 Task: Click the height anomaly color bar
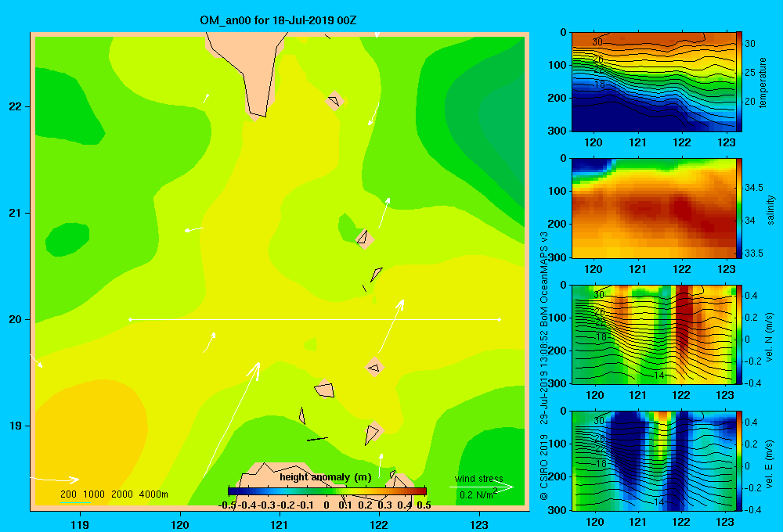(x=327, y=491)
